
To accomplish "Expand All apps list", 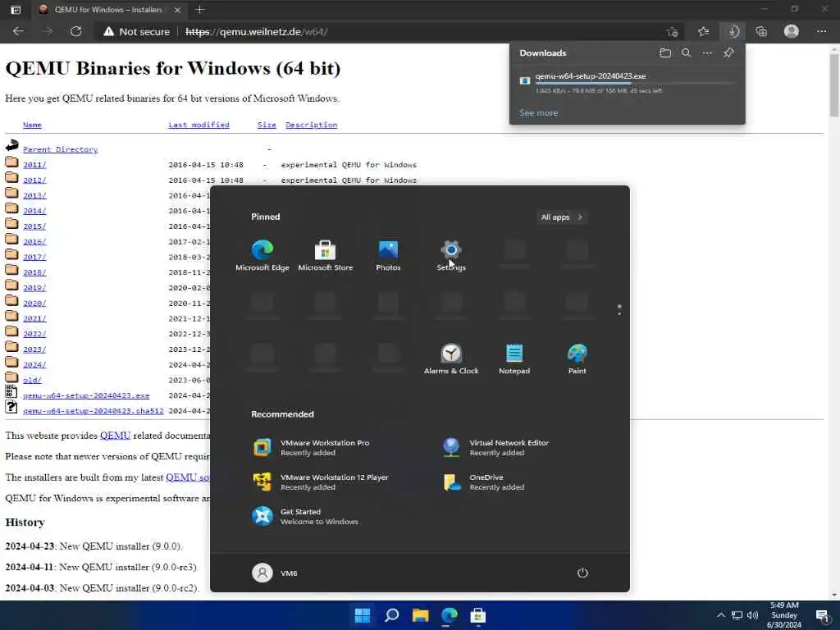I will [561, 217].
